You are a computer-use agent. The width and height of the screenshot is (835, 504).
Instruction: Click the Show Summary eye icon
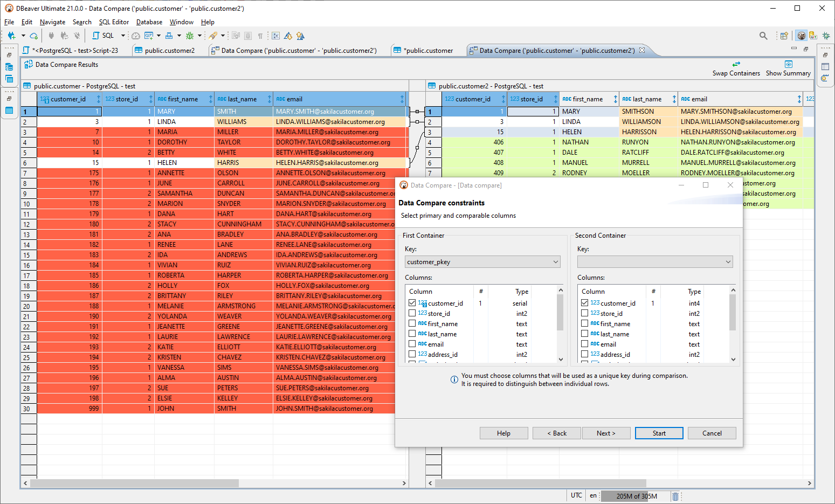pyautogui.click(x=788, y=64)
